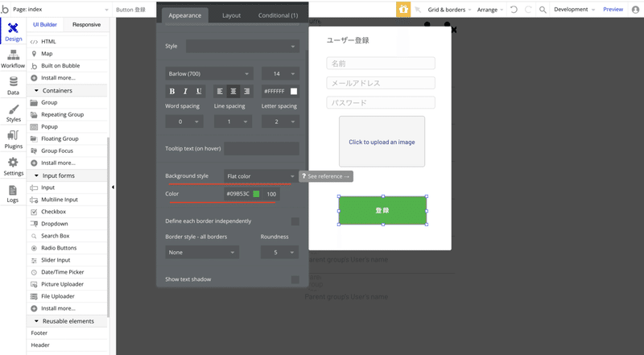Collapse the Containers section
644x355 pixels.
(36, 90)
